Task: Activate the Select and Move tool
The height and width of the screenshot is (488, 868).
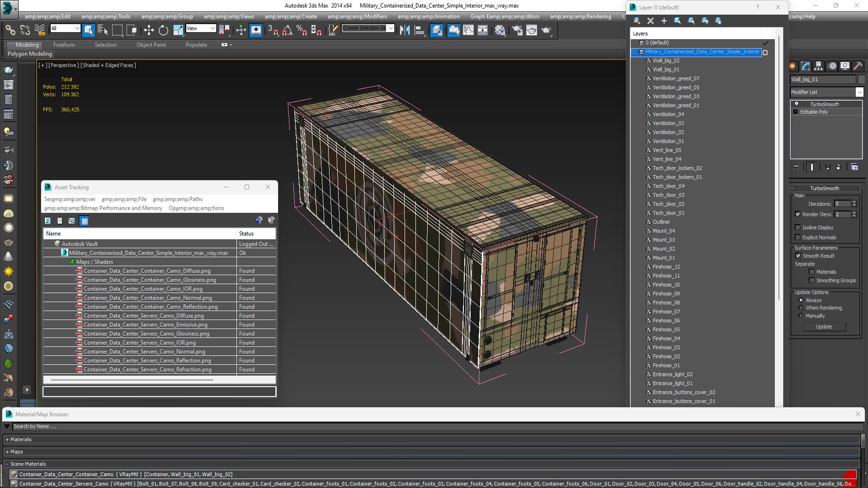Action: [x=149, y=30]
